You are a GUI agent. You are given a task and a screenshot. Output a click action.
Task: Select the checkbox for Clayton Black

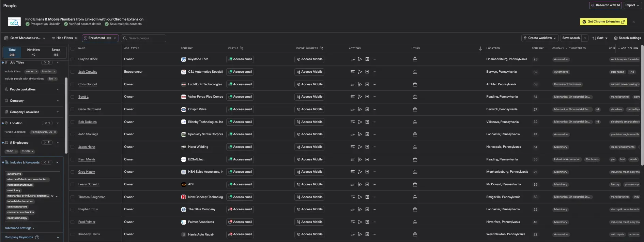pyautogui.click(x=72, y=59)
